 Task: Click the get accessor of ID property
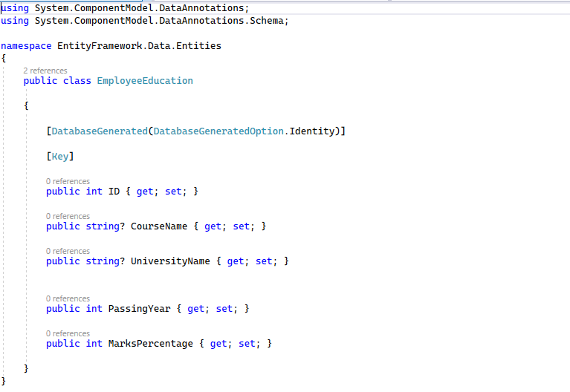click(x=145, y=192)
